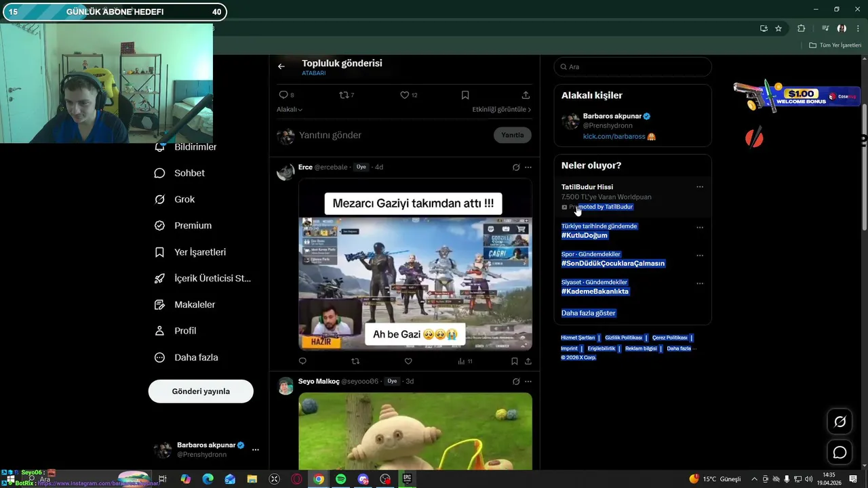Expand the Alakalı sort dropdown
Image resolution: width=868 pixels, height=488 pixels.
coord(290,109)
